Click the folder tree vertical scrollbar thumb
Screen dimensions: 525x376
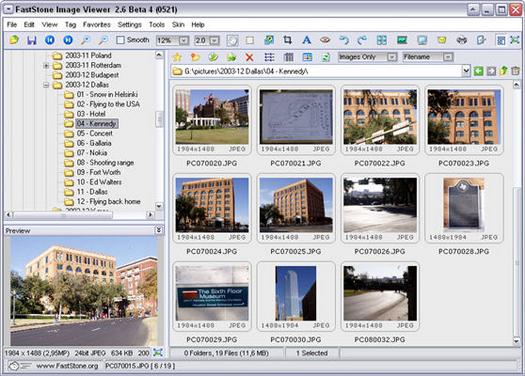click(x=159, y=119)
